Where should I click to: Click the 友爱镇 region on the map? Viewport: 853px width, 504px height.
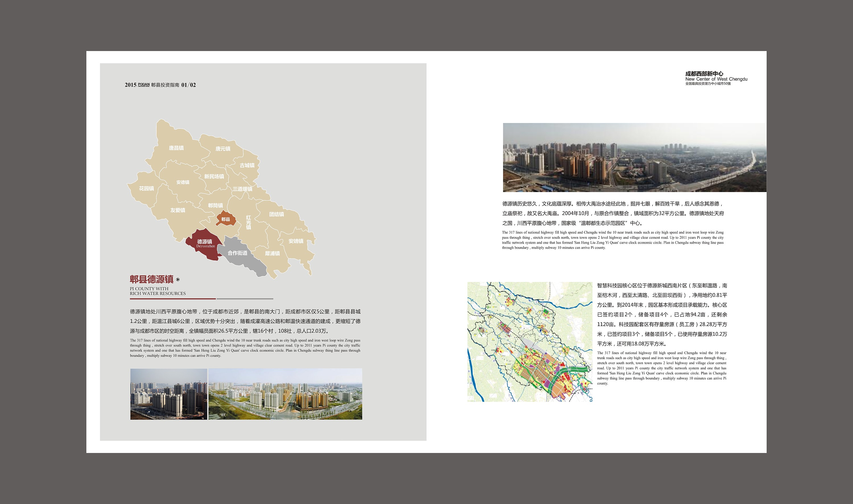point(178,210)
